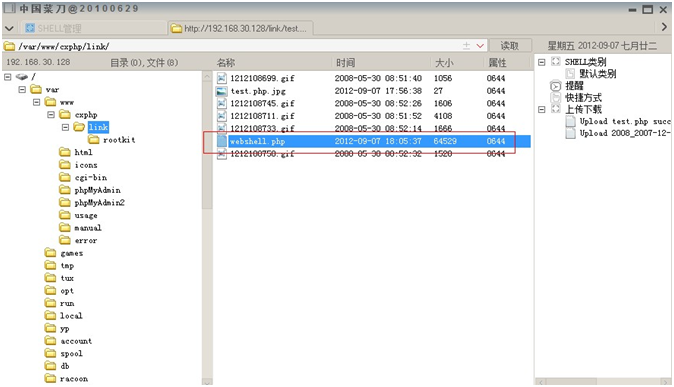The image size is (674, 387).
Task: Select file 1212108745.gif
Action: pyautogui.click(x=262, y=103)
